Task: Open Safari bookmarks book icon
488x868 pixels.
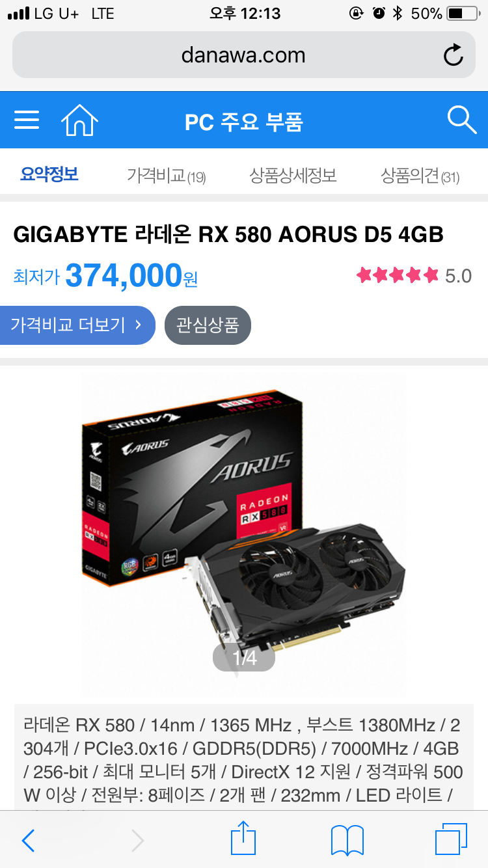Action: (x=347, y=841)
